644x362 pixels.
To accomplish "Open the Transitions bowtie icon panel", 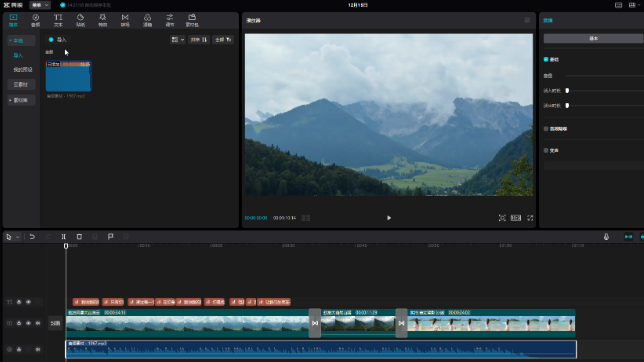I will tap(125, 20).
